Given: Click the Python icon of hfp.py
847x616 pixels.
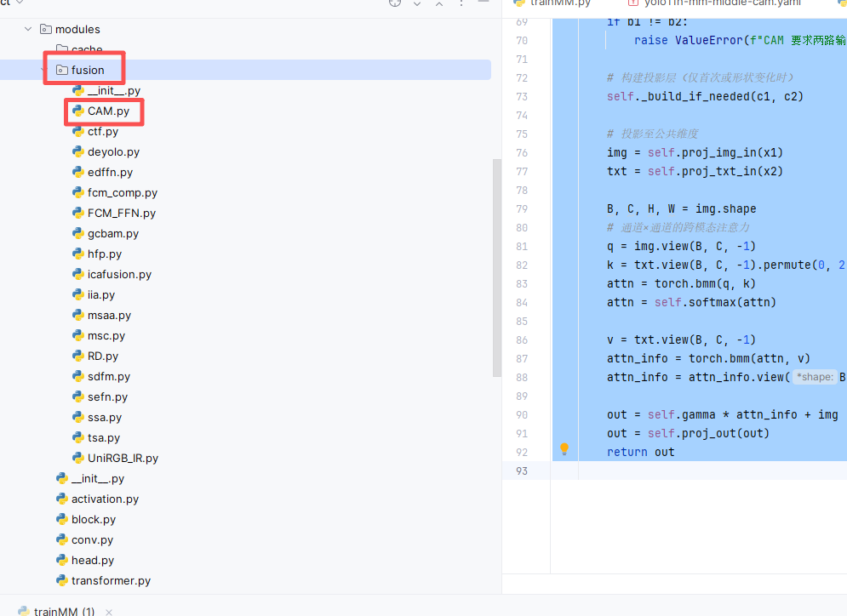Looking at the screenshot, I should click(78, 254).
